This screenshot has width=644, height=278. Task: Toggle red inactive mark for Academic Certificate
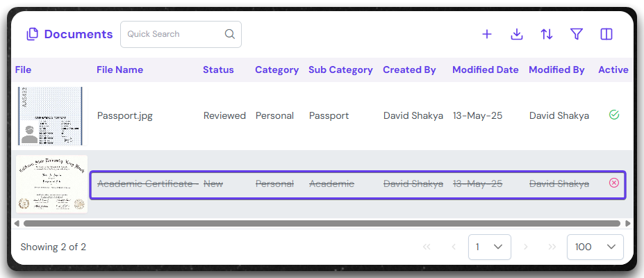point(613,183)
